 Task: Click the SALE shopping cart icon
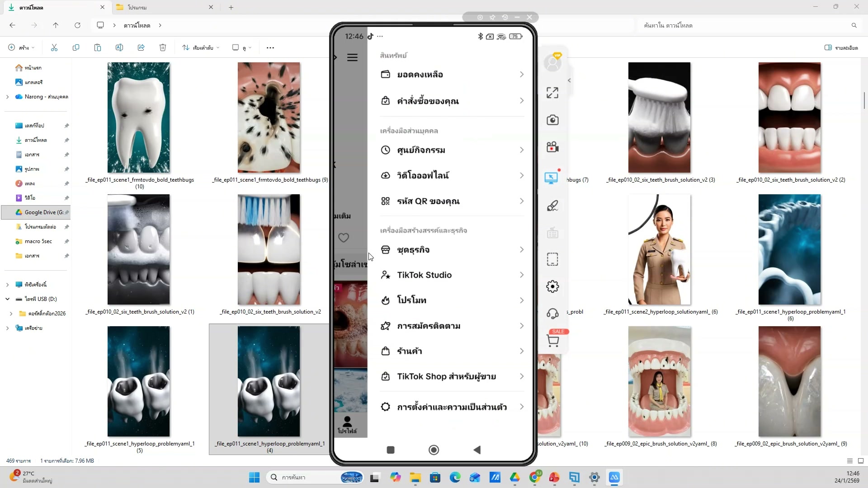click(x=553, y=340)
